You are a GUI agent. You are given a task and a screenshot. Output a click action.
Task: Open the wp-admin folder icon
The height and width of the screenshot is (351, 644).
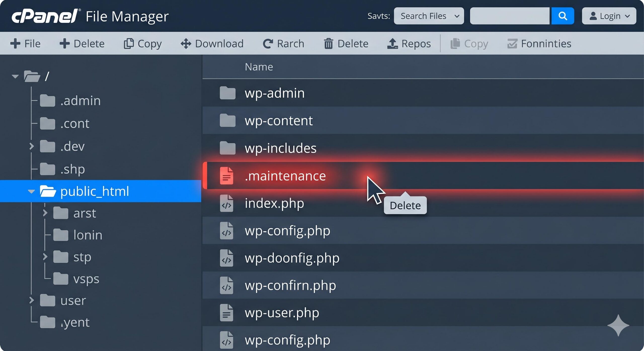(227, 93)
